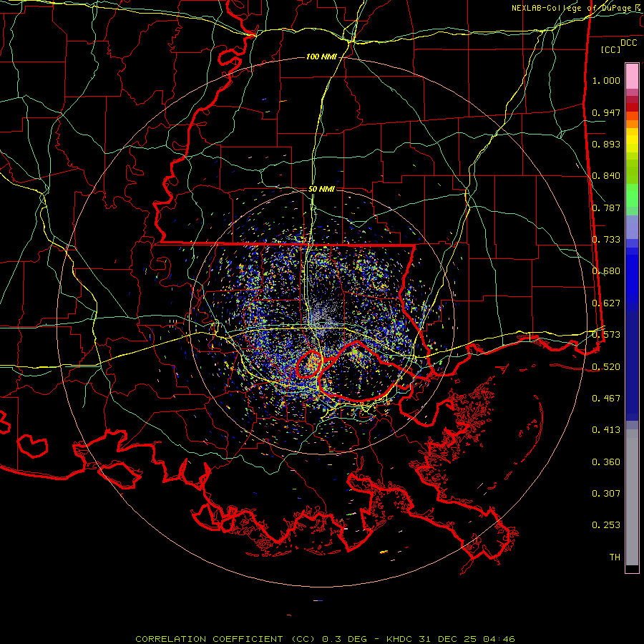Select the 0.840 legend value
Image resolution: width=644 pixels, height=644 pixels.
[606, 176]
